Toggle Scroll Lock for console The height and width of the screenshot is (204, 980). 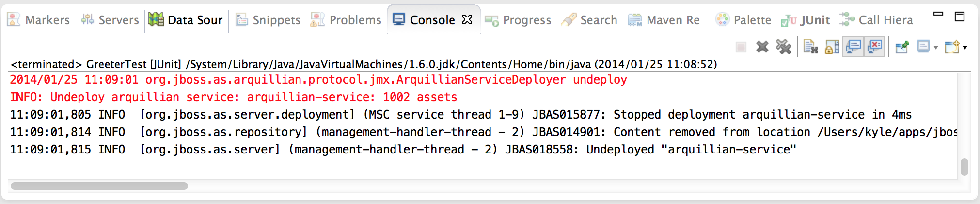tap(832, 47)
